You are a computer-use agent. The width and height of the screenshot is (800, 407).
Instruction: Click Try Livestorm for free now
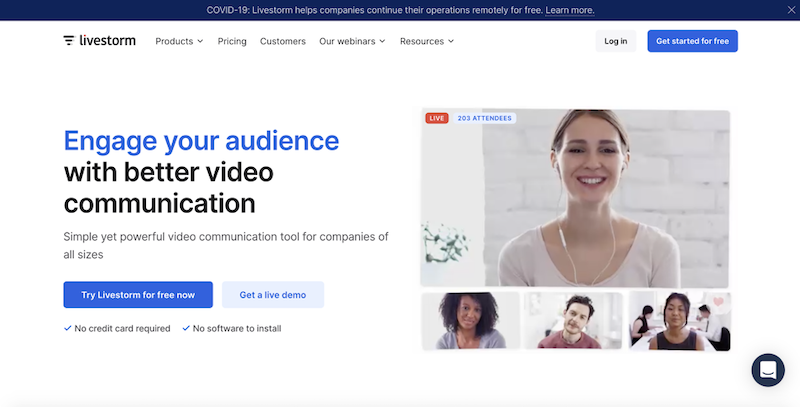(138, 295)
